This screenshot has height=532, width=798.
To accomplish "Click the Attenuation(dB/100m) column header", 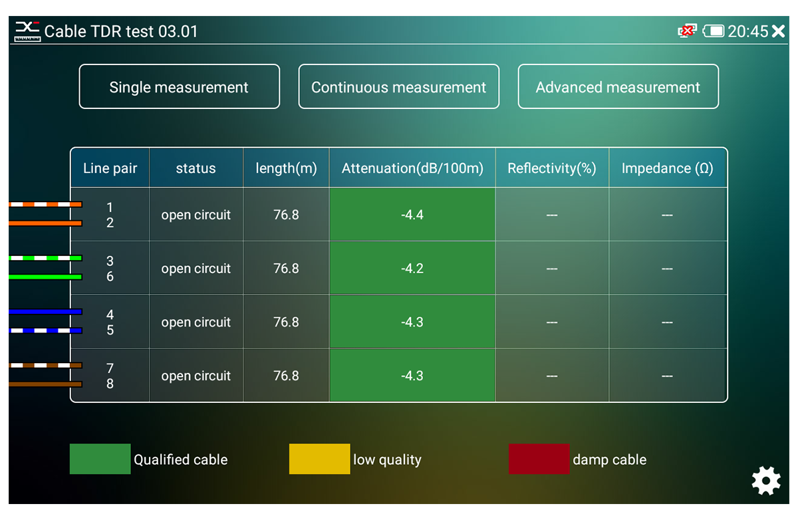I will (412, 168).
